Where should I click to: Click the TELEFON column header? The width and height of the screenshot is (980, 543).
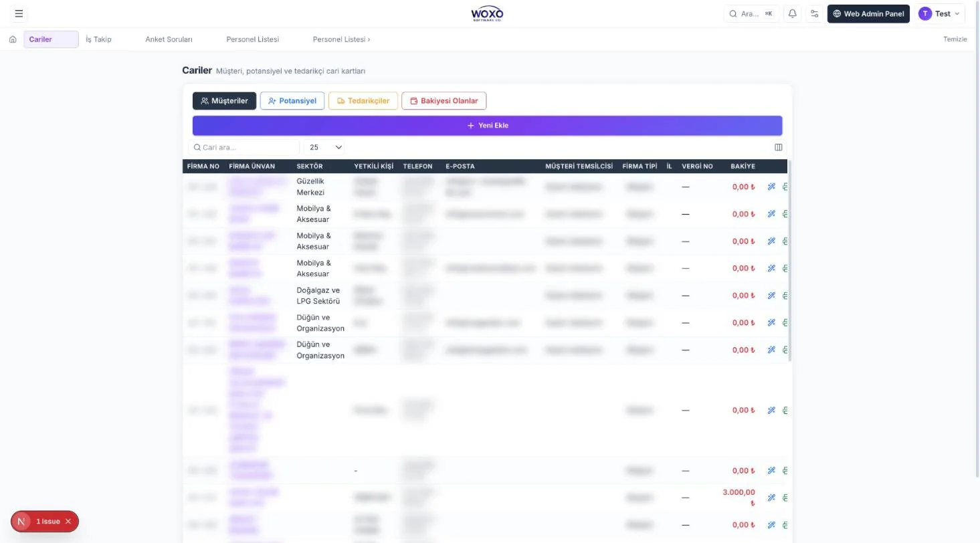[418, 166]
